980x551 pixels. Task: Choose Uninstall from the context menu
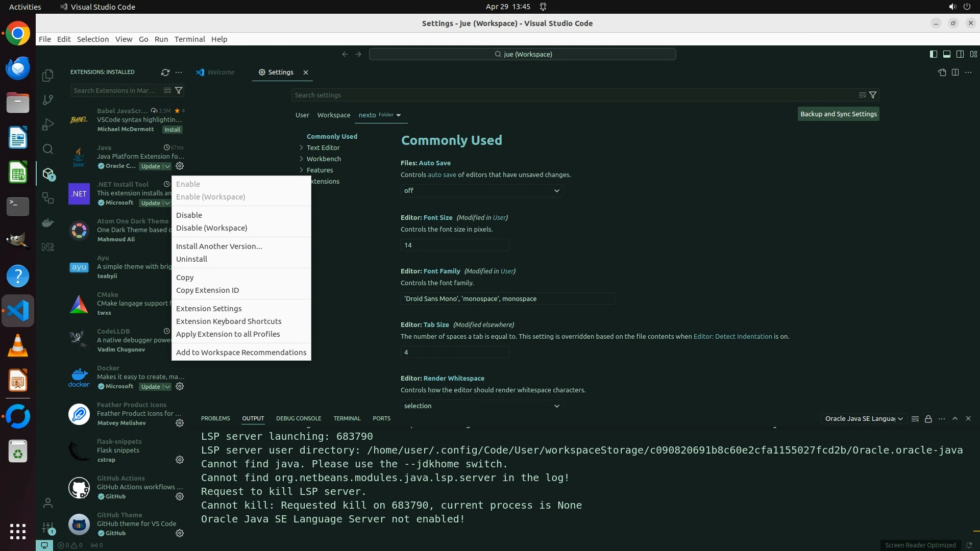point(191,259)
